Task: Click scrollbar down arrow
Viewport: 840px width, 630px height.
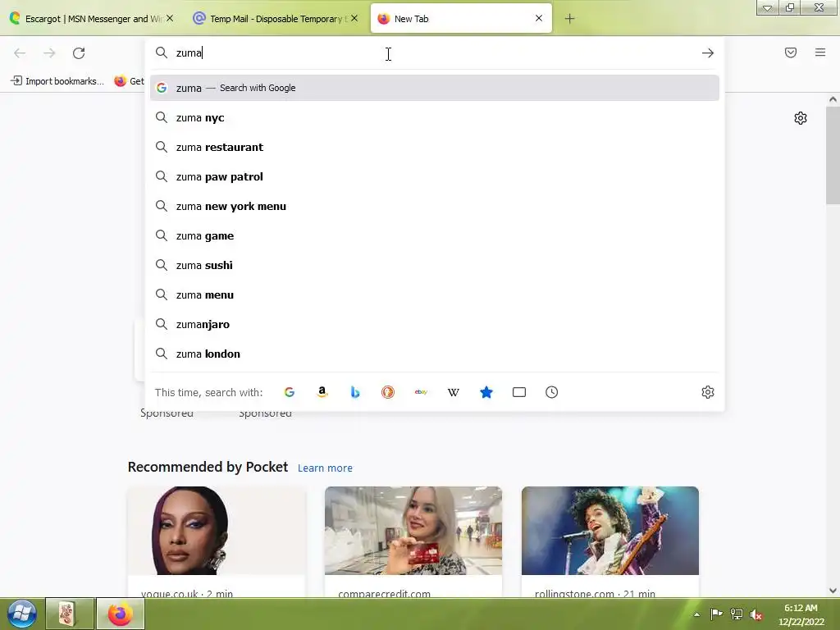Action: (x=833, y=591)
